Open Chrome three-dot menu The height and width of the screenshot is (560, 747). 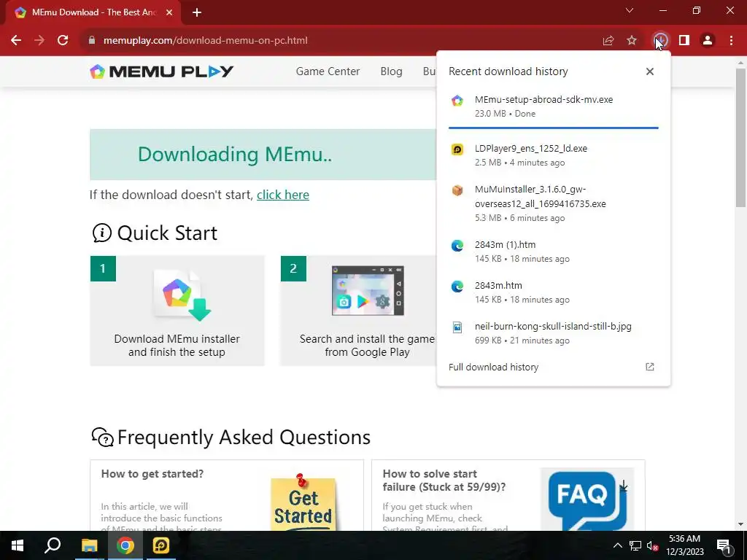click(731, 41)
